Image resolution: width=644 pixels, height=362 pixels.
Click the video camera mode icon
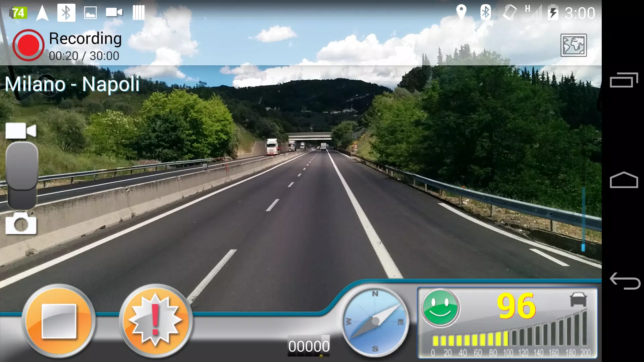pos(21,131)
